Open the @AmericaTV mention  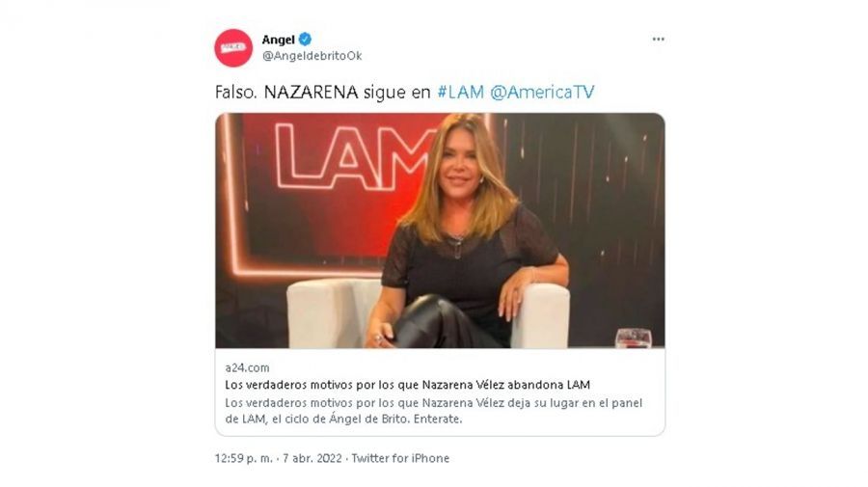coord(542,92)
